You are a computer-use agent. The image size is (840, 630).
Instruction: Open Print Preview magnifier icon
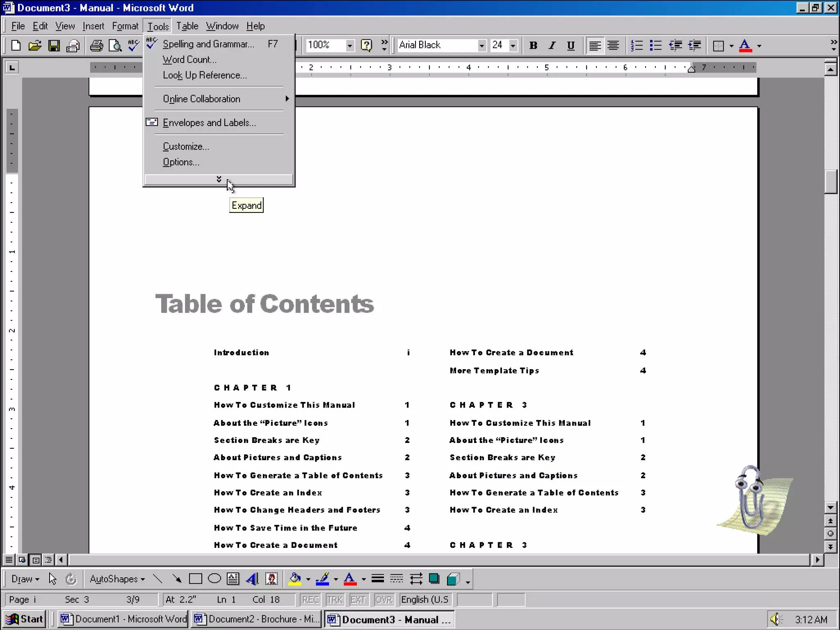click(115, 46)
